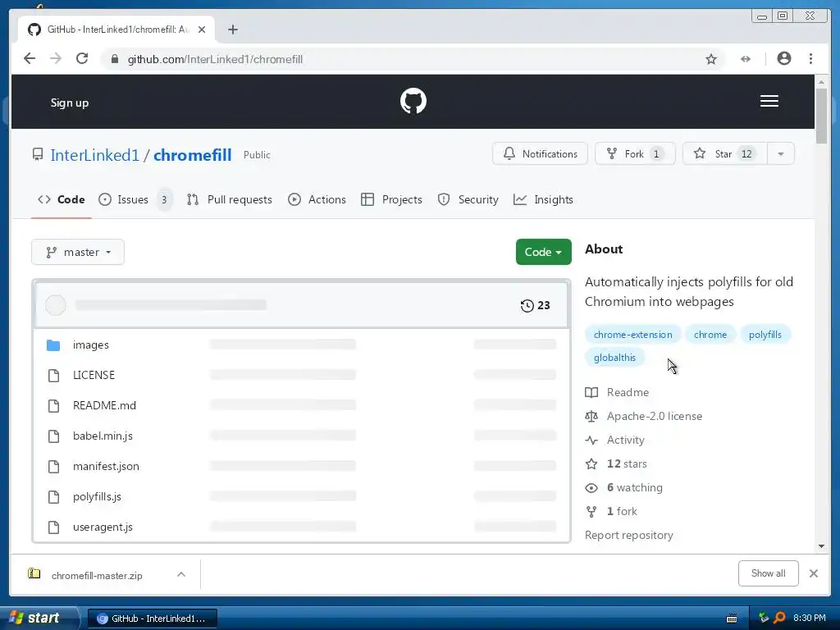View the 6 watching link
The image size is (840, 630).
[624, 488]
